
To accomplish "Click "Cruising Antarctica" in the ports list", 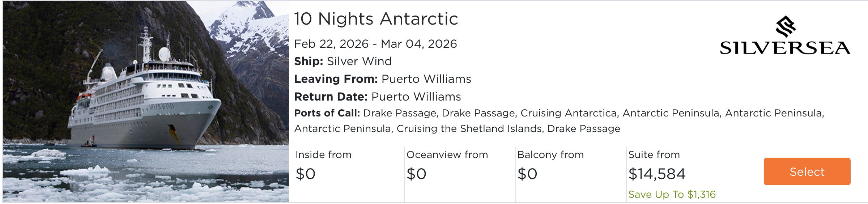I will pos(569,113).
